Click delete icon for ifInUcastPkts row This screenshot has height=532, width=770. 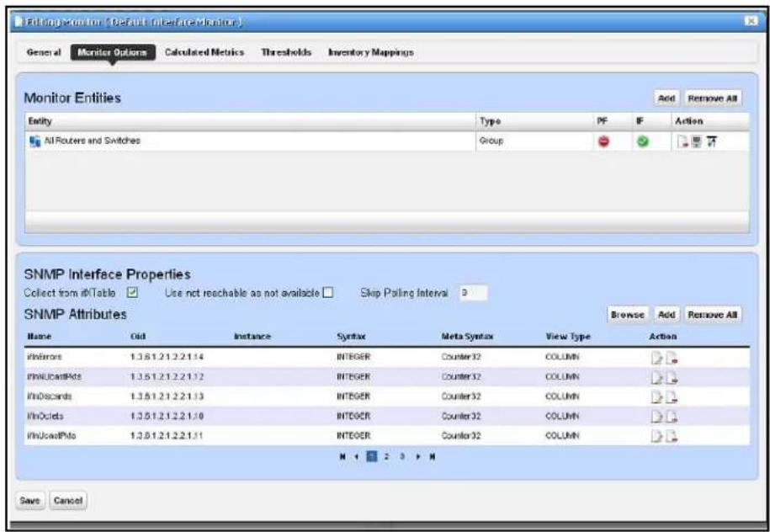click(x=672, y=436)
